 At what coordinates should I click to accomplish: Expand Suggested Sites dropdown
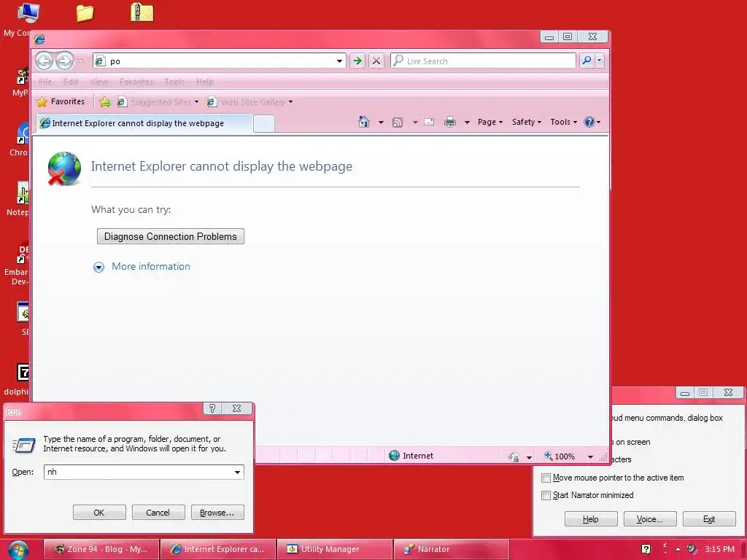click(x=196, y=102)
